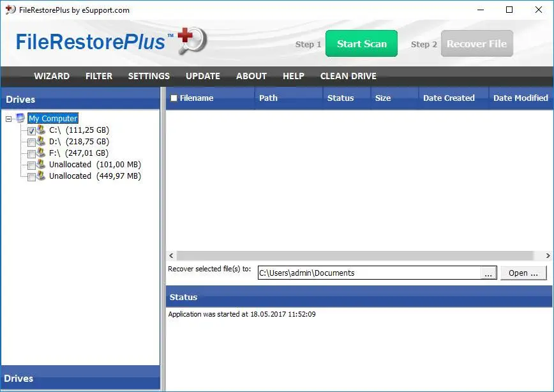Collapse the My Computer tree node
The width and height of the screenshot is (554, 392).
[8, 119]
